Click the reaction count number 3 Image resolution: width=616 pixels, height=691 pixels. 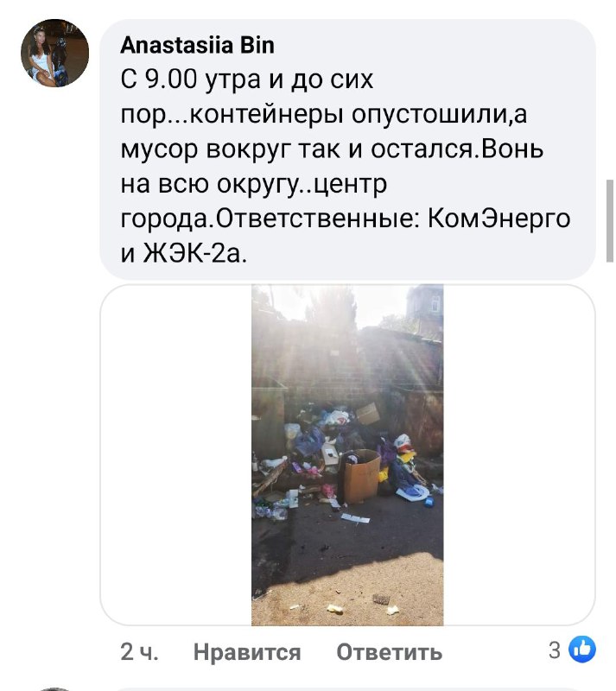pyautogui.click(x=555, y=650)
